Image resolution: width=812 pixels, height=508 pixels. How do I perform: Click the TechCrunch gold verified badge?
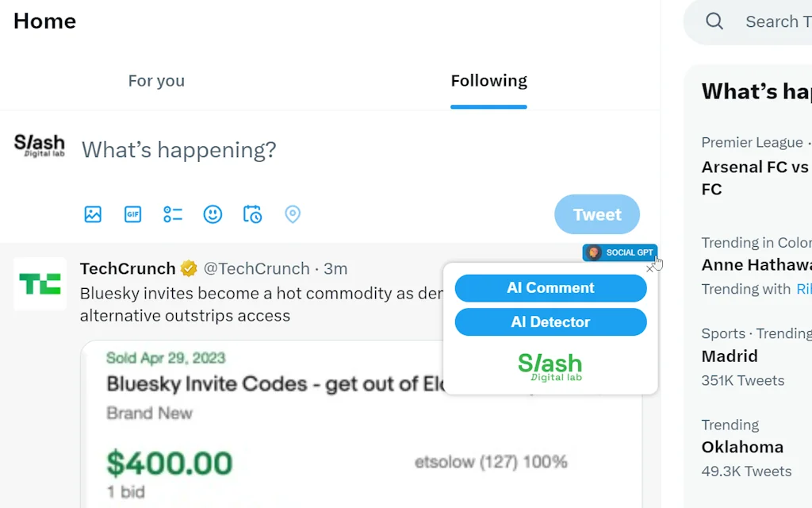pos(189,268)
